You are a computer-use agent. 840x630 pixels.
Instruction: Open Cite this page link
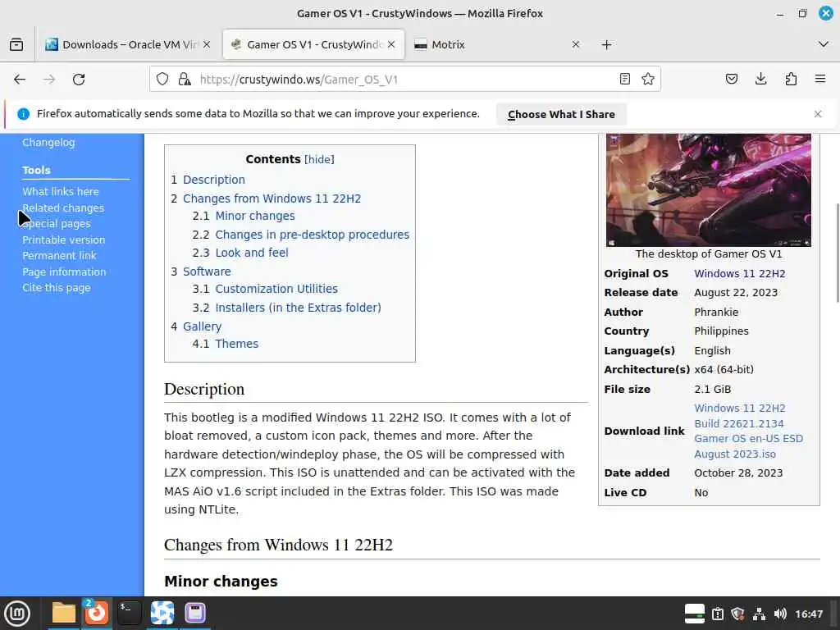(57, 288)
